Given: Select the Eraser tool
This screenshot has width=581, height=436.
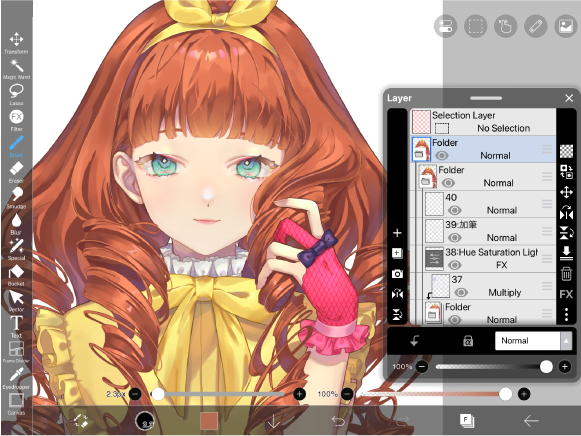Looking at the screenshot, I should click(16, 172).
